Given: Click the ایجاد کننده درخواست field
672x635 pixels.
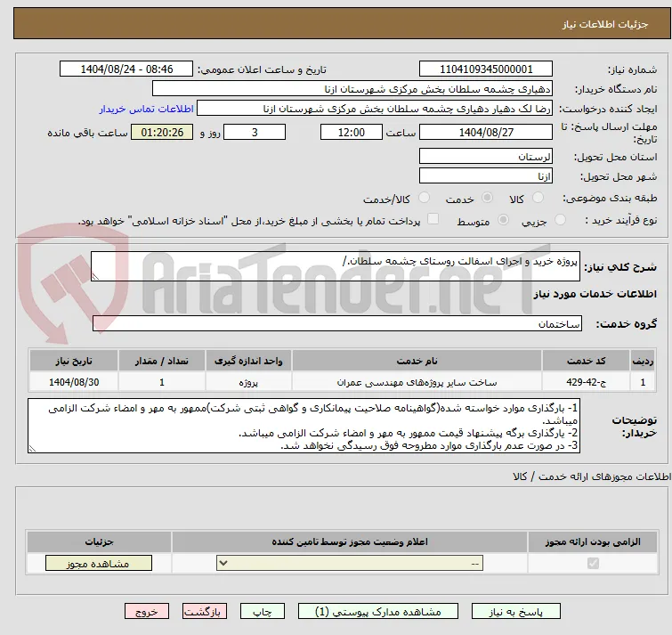Looking at the screenshot, I should tap(375, 109).
